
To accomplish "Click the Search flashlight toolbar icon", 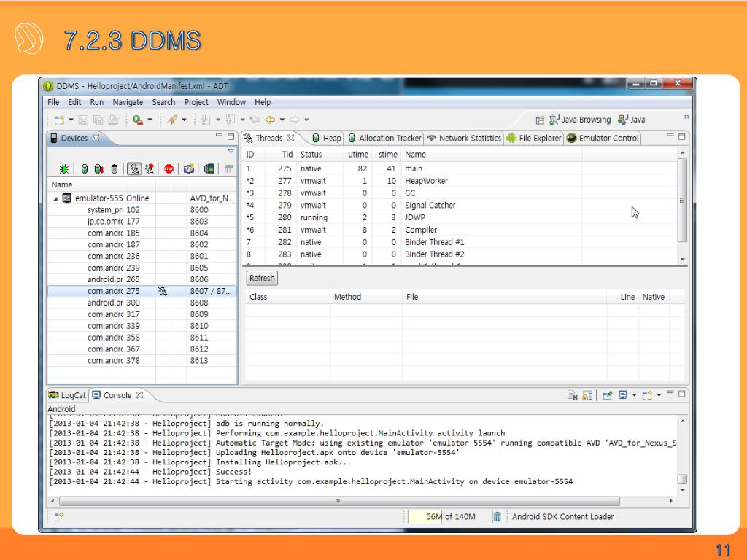I will point(172,120).
